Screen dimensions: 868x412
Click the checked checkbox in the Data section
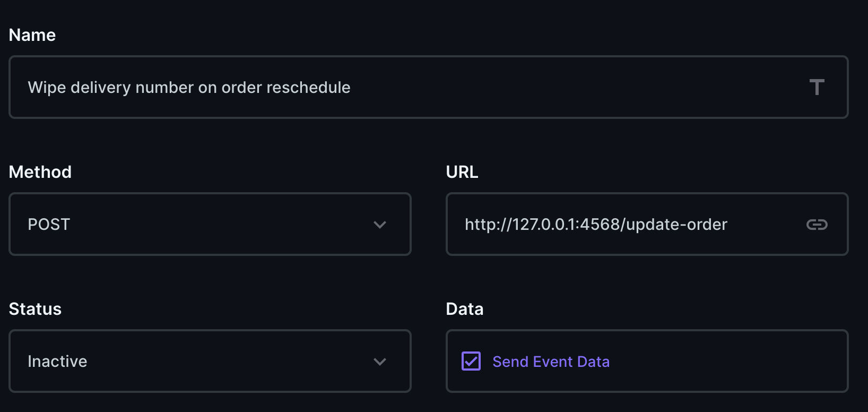(x=470, y=361)
